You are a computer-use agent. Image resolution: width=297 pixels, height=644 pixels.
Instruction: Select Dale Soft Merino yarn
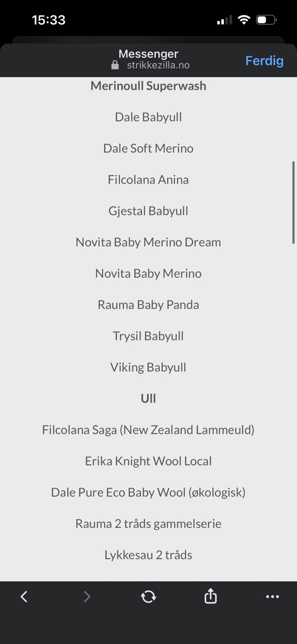(x=148, y=149)
